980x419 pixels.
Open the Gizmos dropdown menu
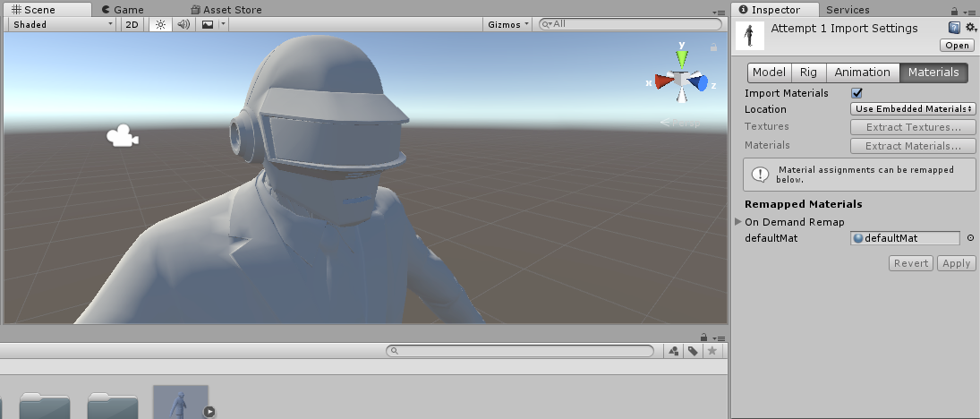tap(508, 24)
